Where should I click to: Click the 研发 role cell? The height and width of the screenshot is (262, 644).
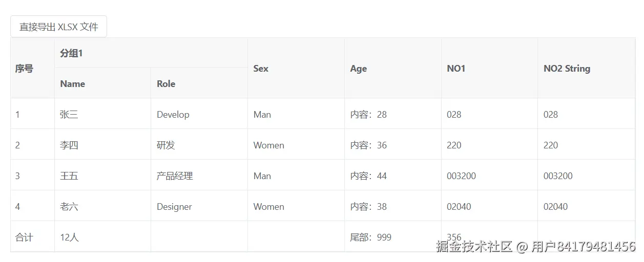click(166, 145)
